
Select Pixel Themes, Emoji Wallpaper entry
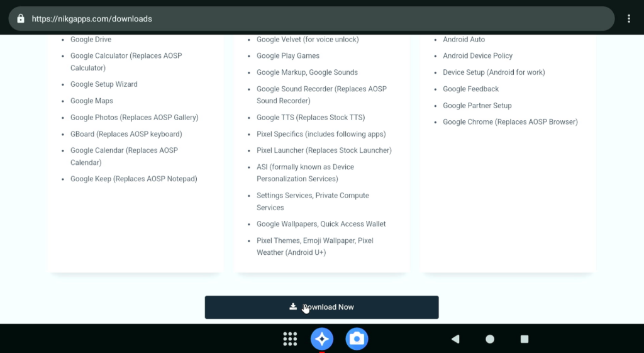(315, 247)
